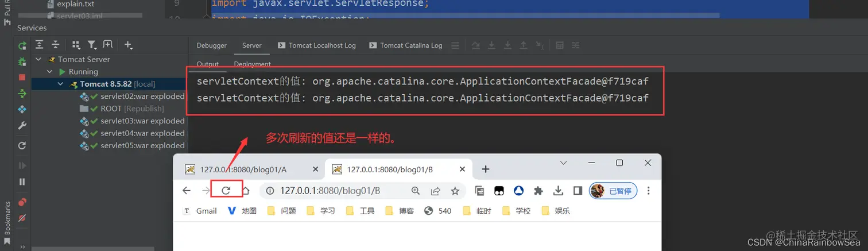Open the Filter funnel dropdown
The width and height of the screenshot is (868, 251).
point(92,44)
